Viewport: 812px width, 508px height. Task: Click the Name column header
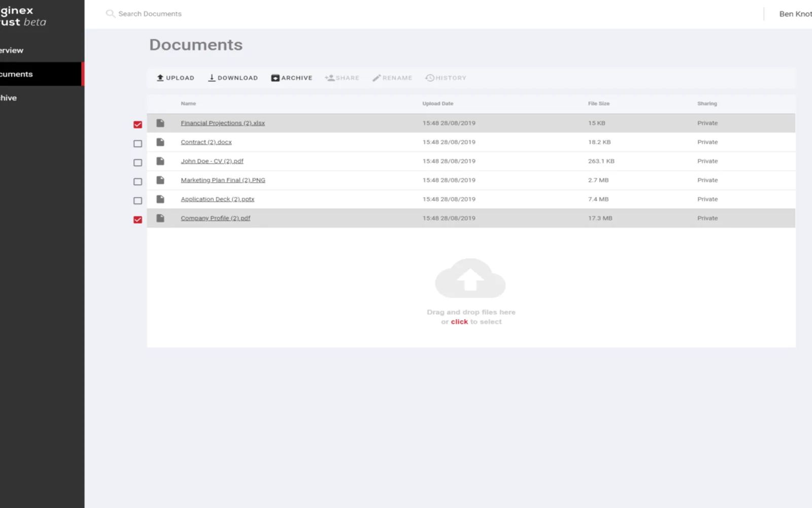188,104
